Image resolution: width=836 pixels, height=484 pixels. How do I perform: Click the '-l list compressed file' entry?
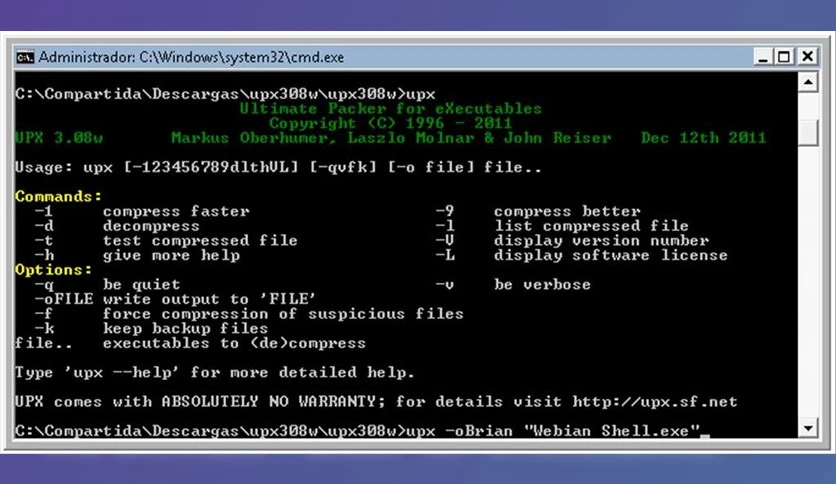(562, 226)
